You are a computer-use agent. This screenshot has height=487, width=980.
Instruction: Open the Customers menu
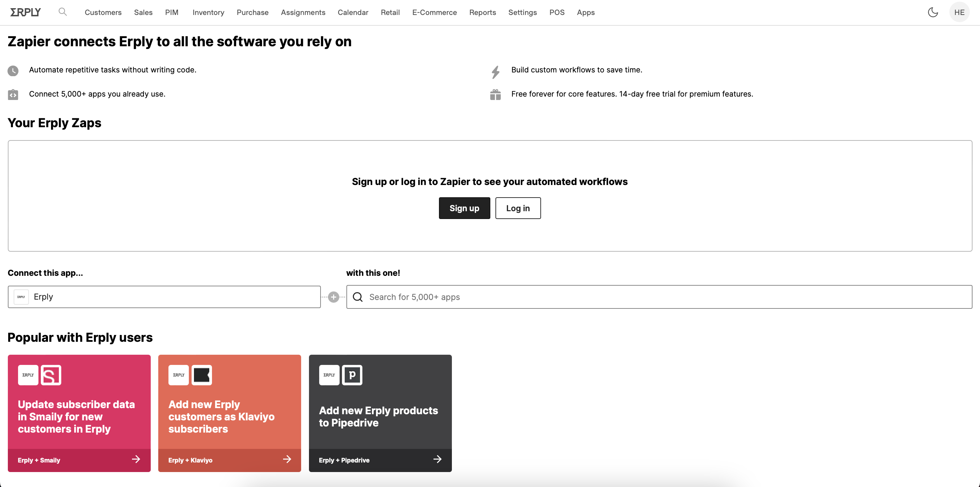pos(103,12)
